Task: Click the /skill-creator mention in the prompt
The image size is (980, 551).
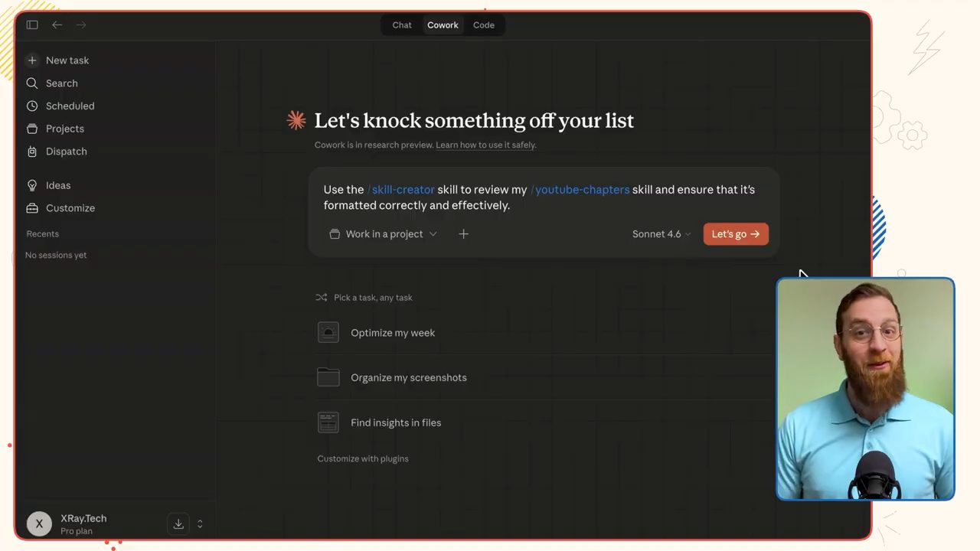Action: click(401, 190)
